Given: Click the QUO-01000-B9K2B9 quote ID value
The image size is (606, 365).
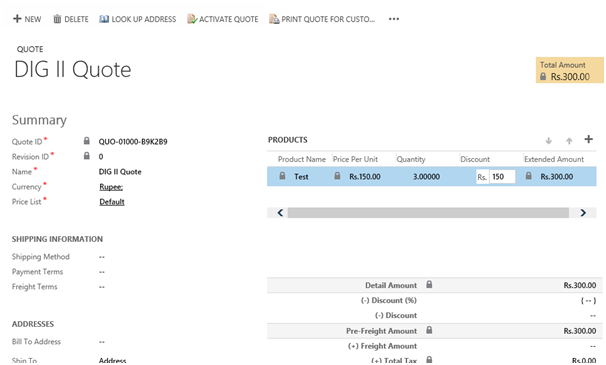Looking at the screenshot, I should (x=133, y=142).
